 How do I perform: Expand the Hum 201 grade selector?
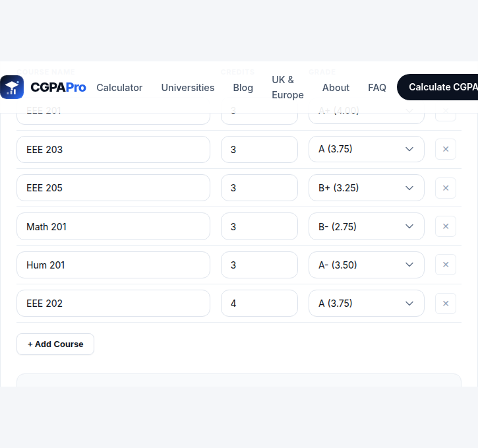[x=366, y=265]
